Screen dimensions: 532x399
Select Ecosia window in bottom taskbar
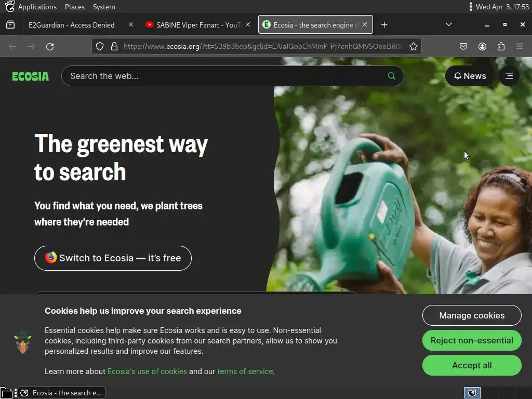point(62,393)
